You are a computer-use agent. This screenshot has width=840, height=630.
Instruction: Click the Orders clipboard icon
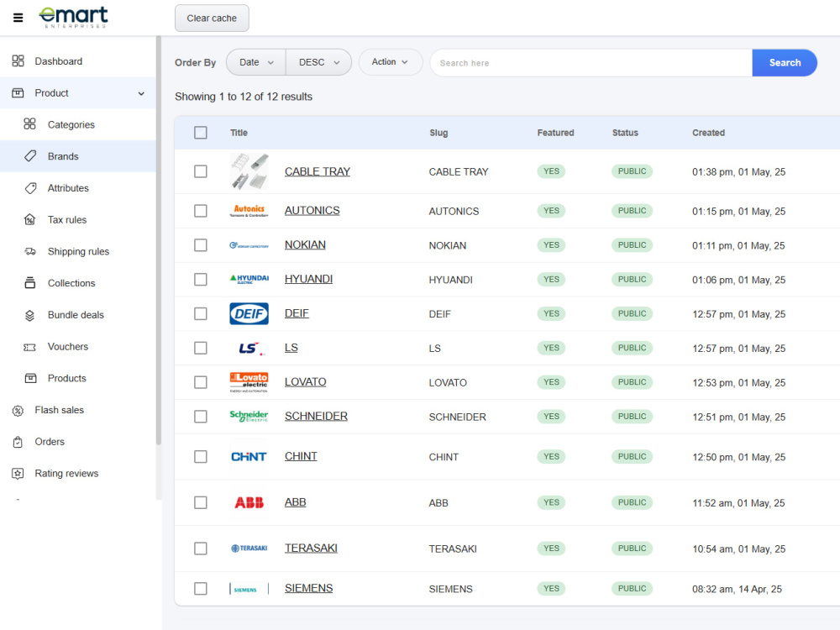[x=18, y=442]
